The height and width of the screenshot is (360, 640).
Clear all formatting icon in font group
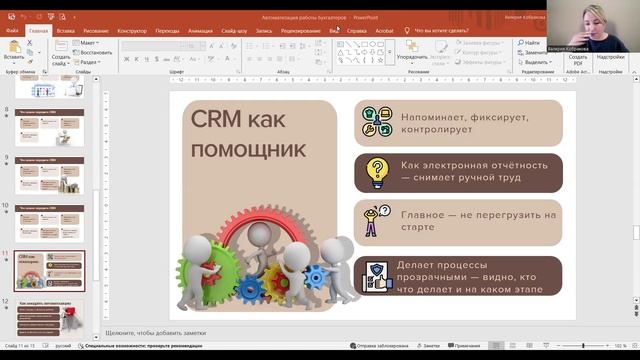coord(233,47)
